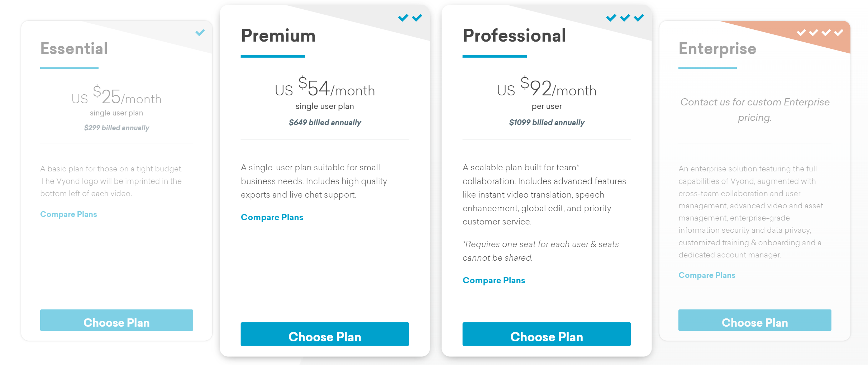Image resolution: width=868 pixels, height=365 pixels.
Task: Follow Compare Plans link in Professional card
Action: [x=493, y=280]
